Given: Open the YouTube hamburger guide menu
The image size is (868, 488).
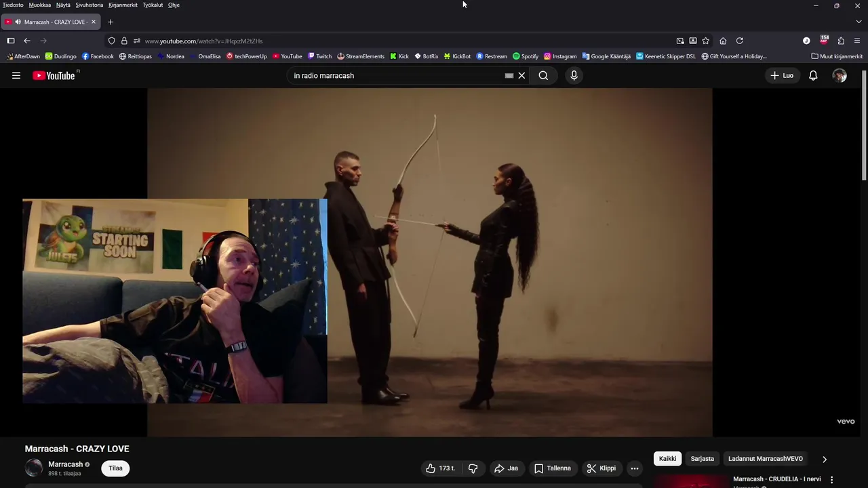Looking at the screenshot, I should click(16, 75).
